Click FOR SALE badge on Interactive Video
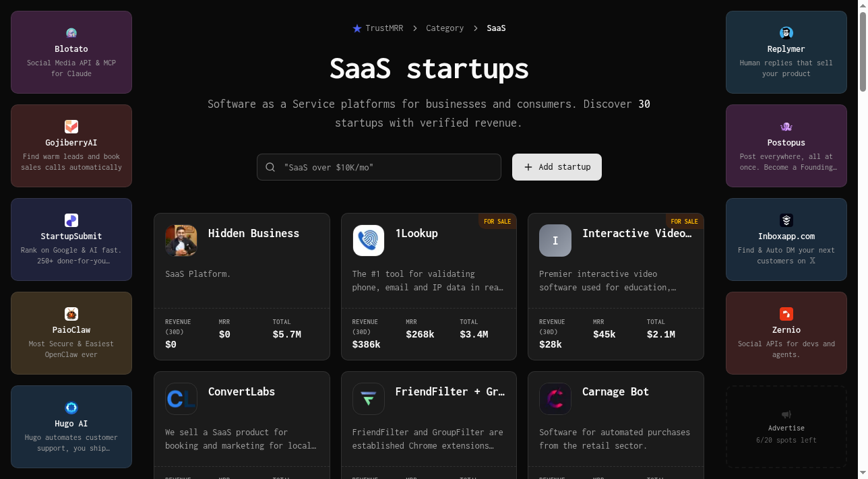The image size is (868, 479). click(x=685, y=222)
